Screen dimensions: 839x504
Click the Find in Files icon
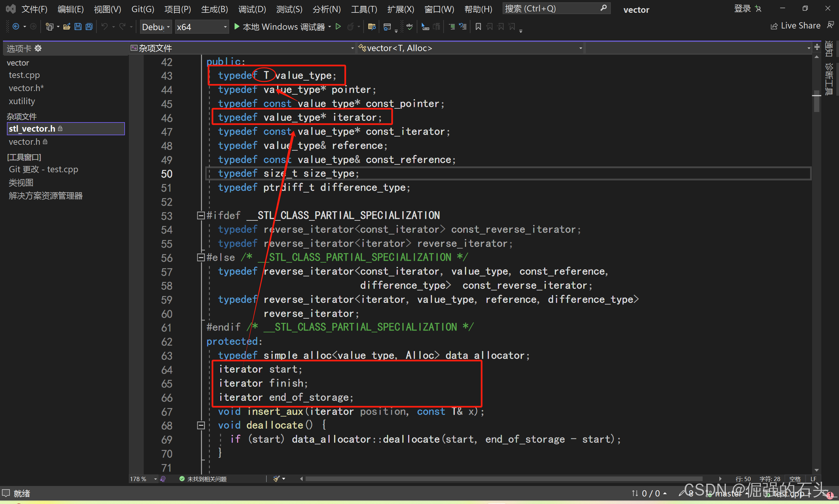[371, 27]
